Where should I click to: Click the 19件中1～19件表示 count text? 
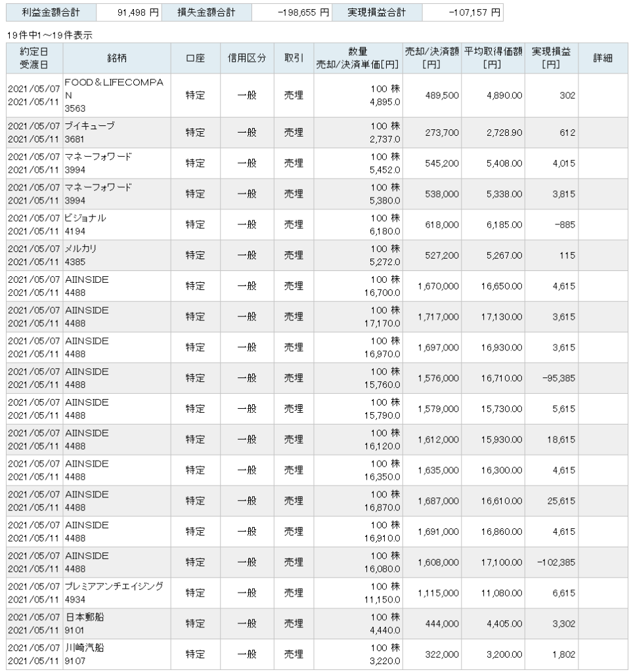50,35
